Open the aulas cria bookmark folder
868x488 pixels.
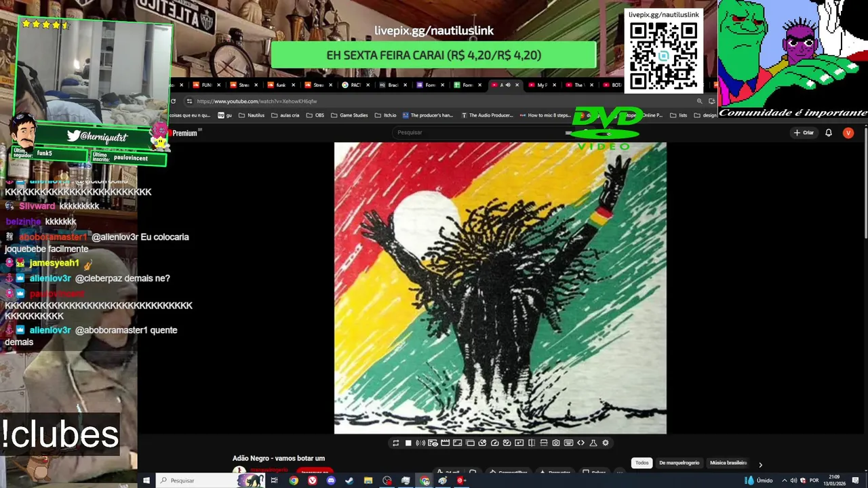[285, 115]
